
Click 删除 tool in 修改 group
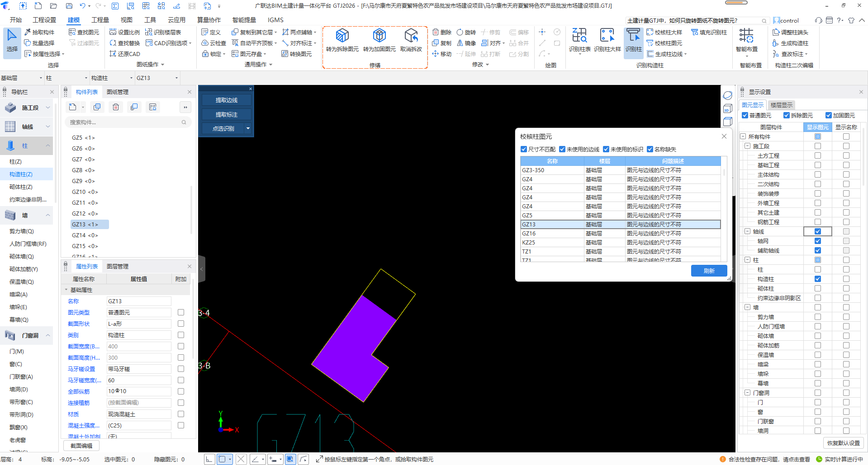point(442,32)
